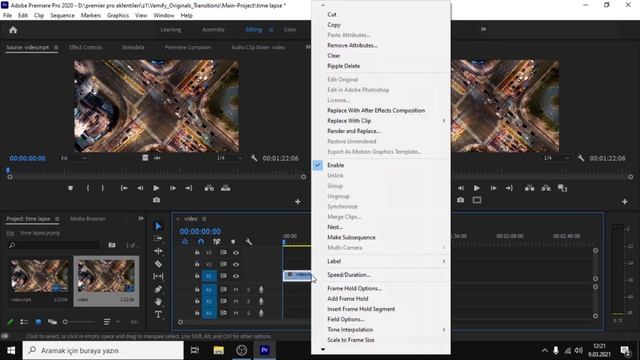Mute audio track A1
This screenshot has height=360, width=640.
(x=236, y=289)
